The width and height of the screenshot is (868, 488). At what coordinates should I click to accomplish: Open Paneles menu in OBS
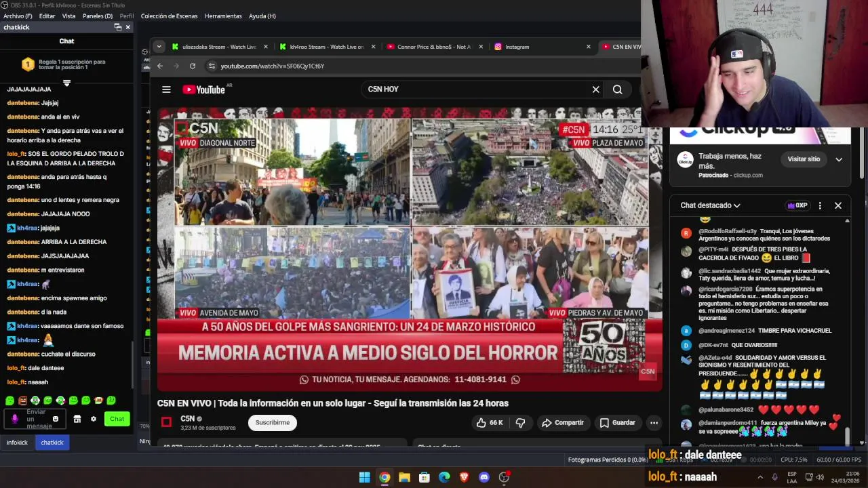click(x=98, y=16)
